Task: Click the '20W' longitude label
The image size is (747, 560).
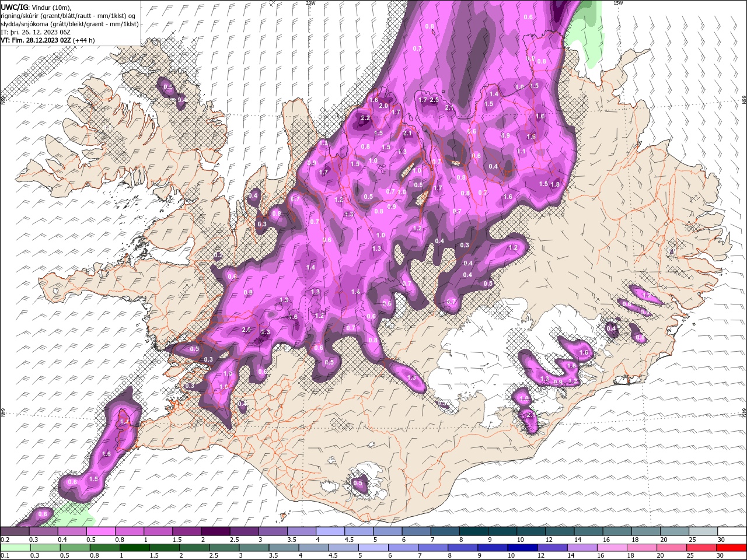Action: [x=310, y=3]
